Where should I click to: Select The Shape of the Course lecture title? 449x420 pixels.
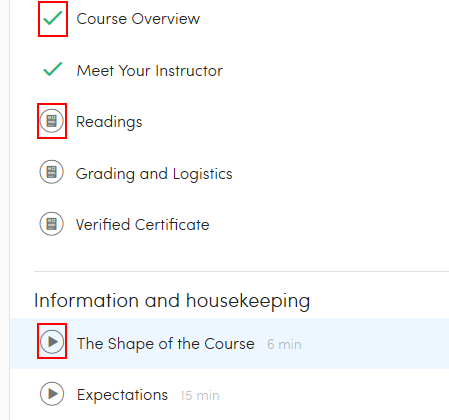(166, 344)
